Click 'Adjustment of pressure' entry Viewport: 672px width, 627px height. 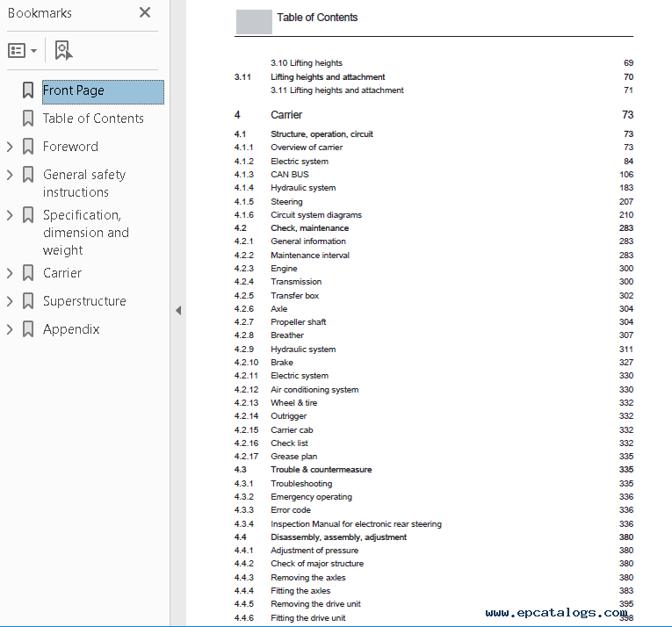[x=314, y=551]
